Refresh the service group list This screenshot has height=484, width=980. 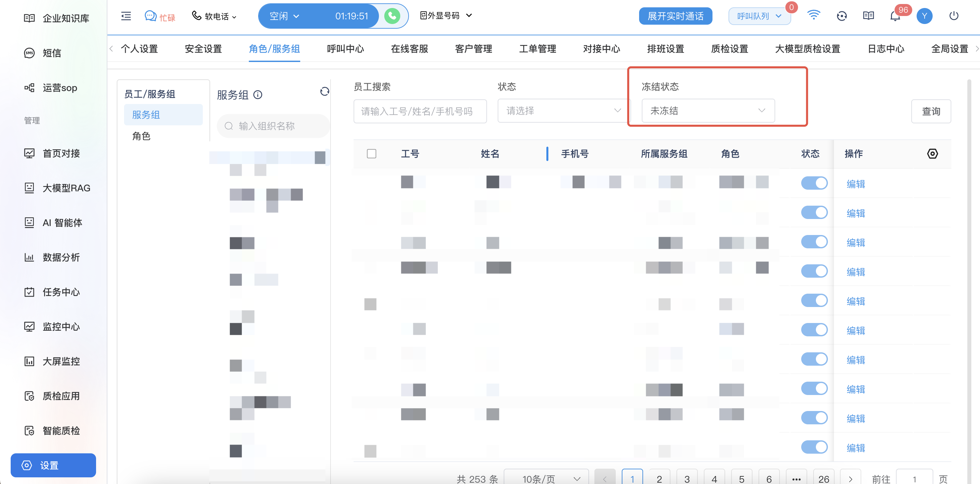pyautogui.click(x=325, y=91)
